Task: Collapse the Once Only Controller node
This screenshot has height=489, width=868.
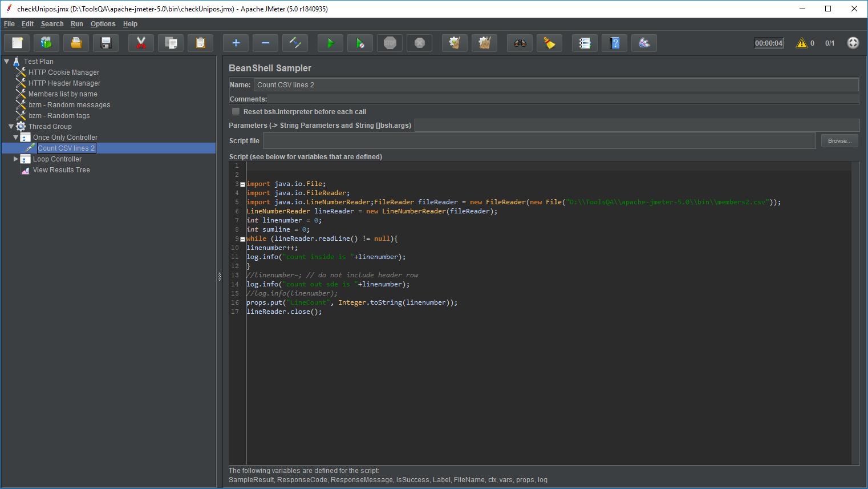Action: [x=16, y=138]
